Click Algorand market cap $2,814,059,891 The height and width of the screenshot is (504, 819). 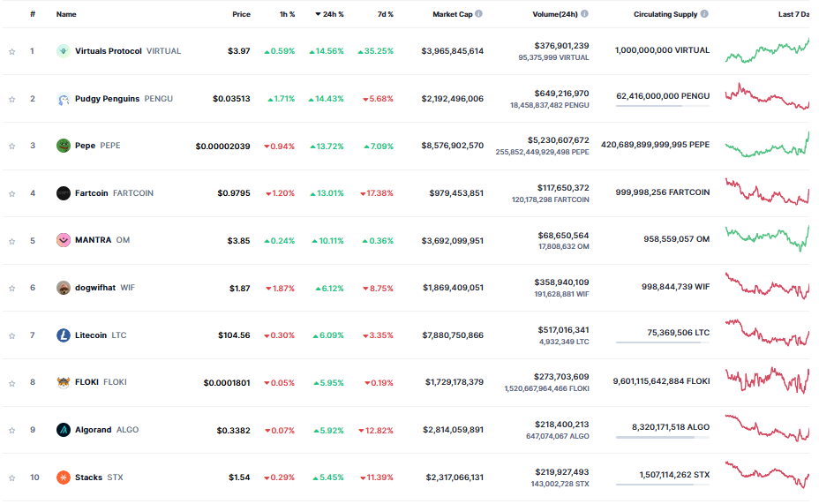point(454,430)
